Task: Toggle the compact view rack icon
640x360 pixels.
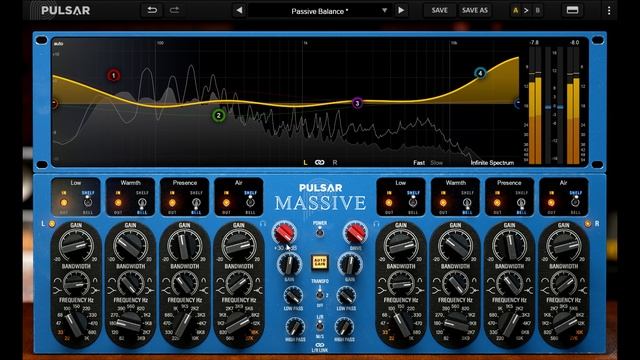Action: (x=572, y=10)
